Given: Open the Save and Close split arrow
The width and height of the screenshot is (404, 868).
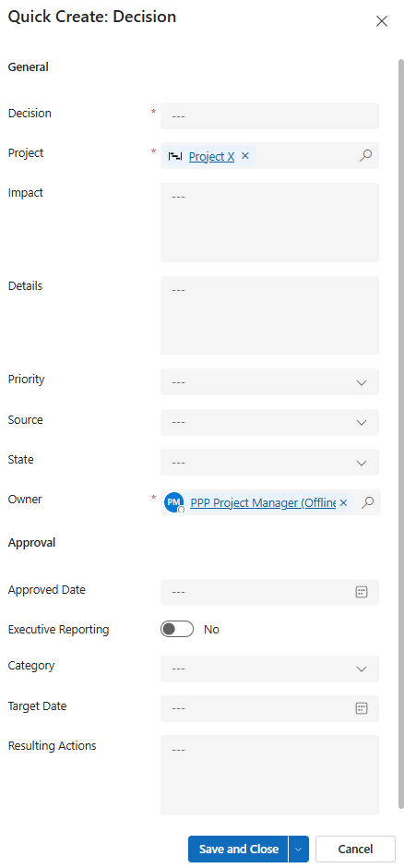Looking at the screenshot, I should (x=299, y=850).
